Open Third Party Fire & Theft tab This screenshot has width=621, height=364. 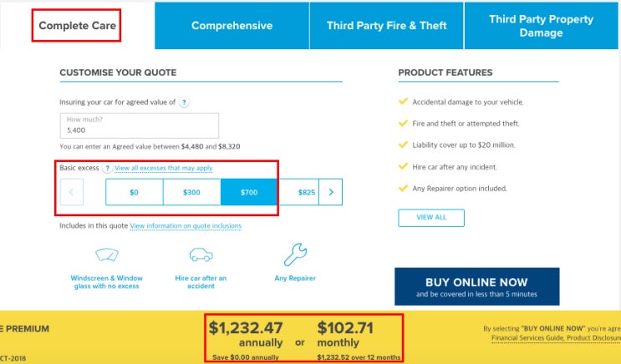[x=387, y=26]
